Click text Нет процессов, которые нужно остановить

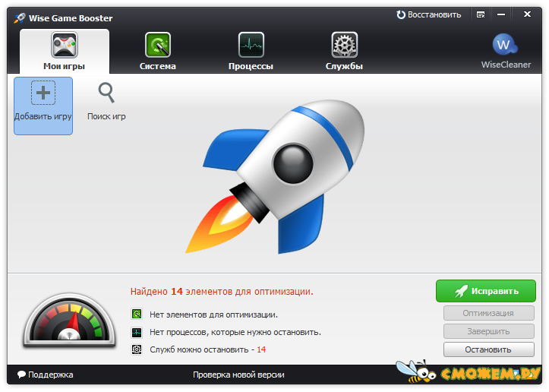pos(235,332)
